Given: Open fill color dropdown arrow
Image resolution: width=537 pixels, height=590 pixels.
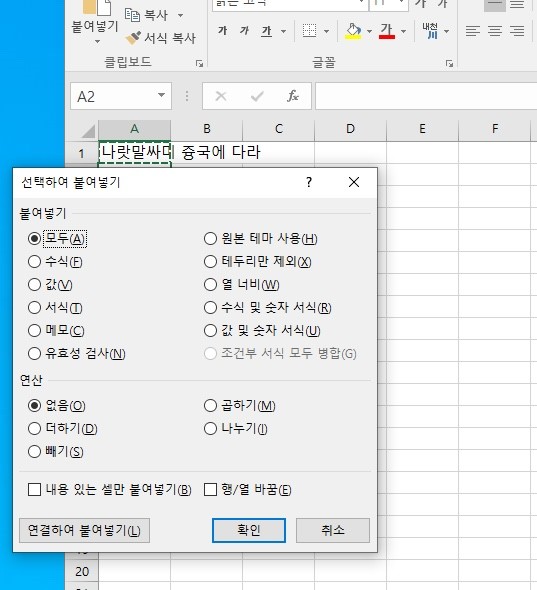Looking at the screenshot, I should [369, 31].
